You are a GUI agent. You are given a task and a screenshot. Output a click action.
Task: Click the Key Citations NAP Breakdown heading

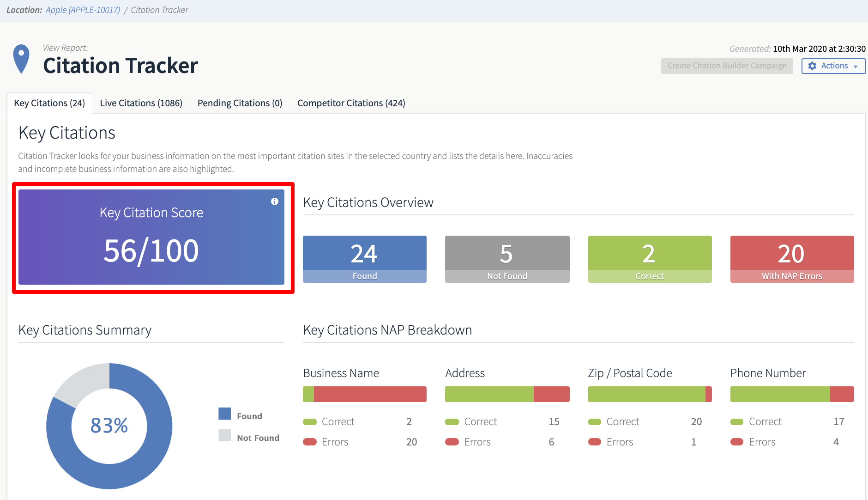tap(387, 330)
